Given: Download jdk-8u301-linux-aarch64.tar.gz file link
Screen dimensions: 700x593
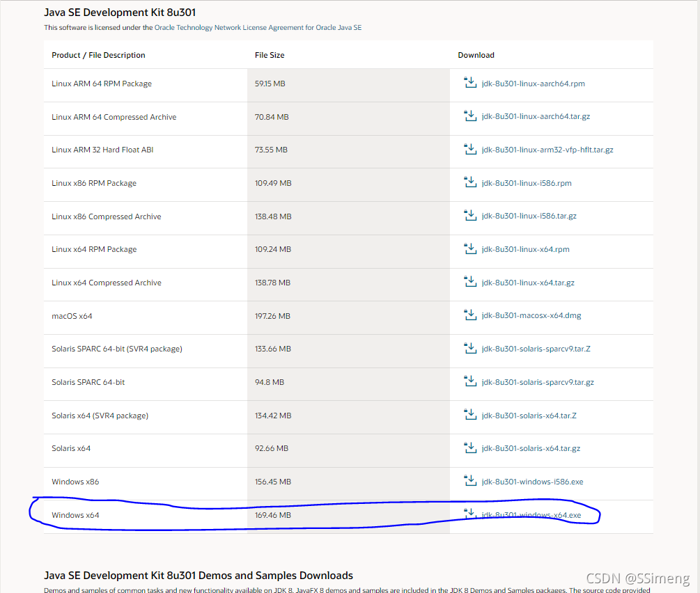Looking at the screenshot, I should pos(536,116).
